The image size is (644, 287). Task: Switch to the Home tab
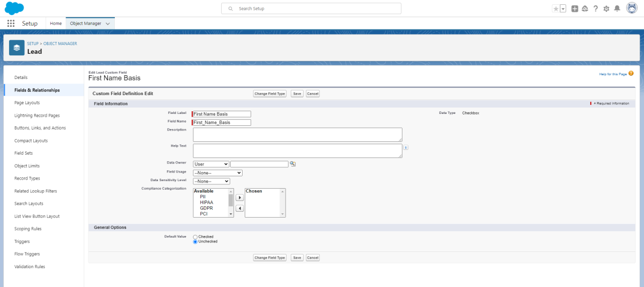(x=56, y=24)
